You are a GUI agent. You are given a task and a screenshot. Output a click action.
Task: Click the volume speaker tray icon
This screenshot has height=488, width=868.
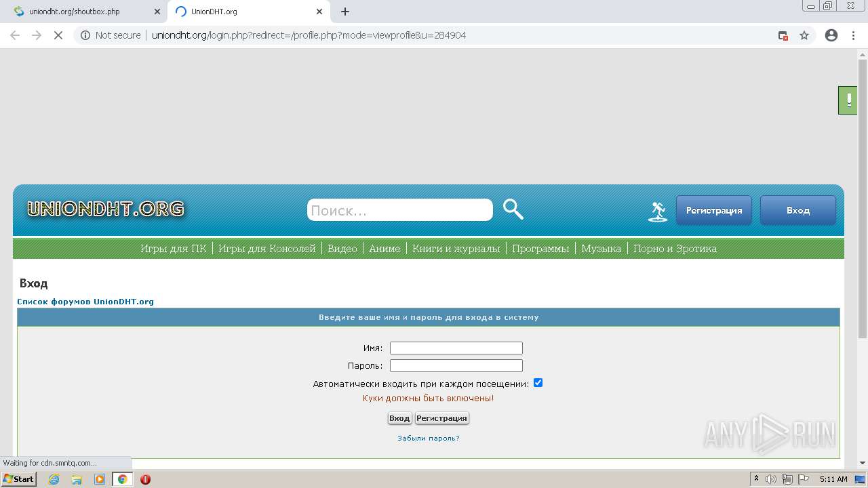[x=771, y=479]
